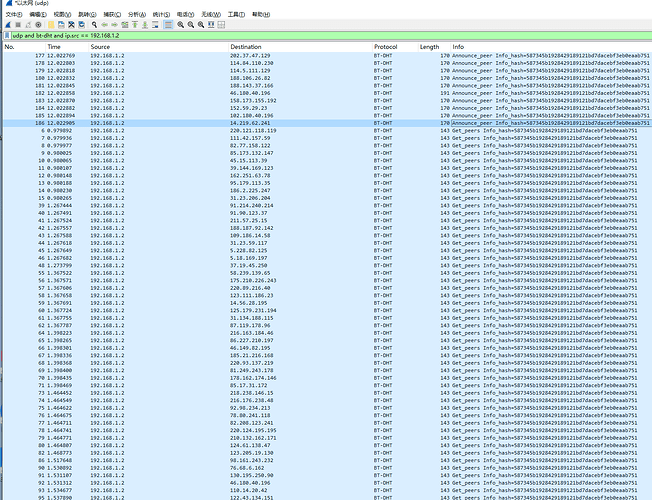The width and height of the screenshot is (652, 500).
Task: Open the find packet magnifier
Action: tap(94, 25)
